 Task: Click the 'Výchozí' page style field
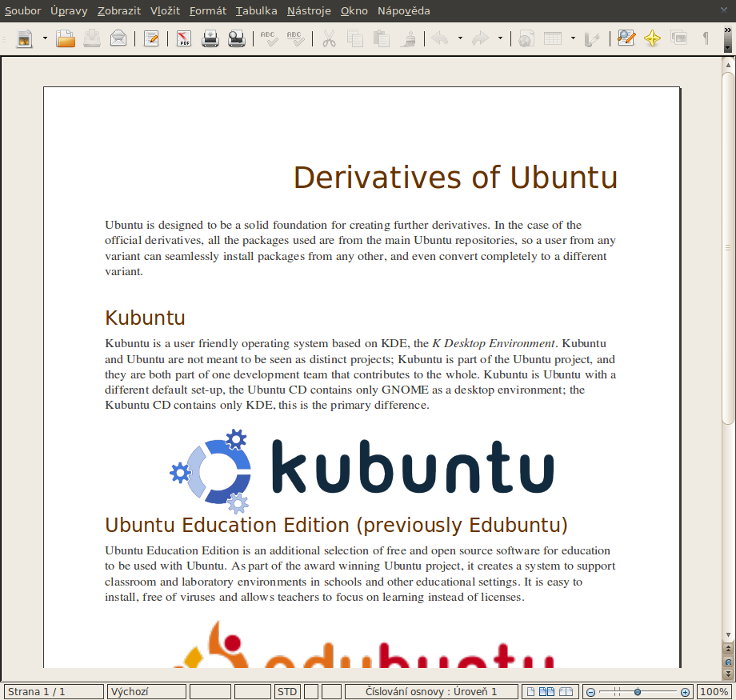coord(147,691)
